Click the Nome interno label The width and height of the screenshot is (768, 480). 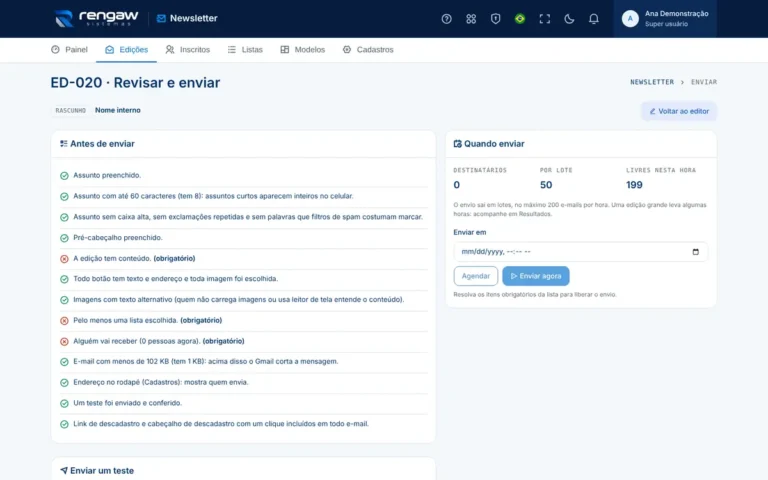(118, 110)
